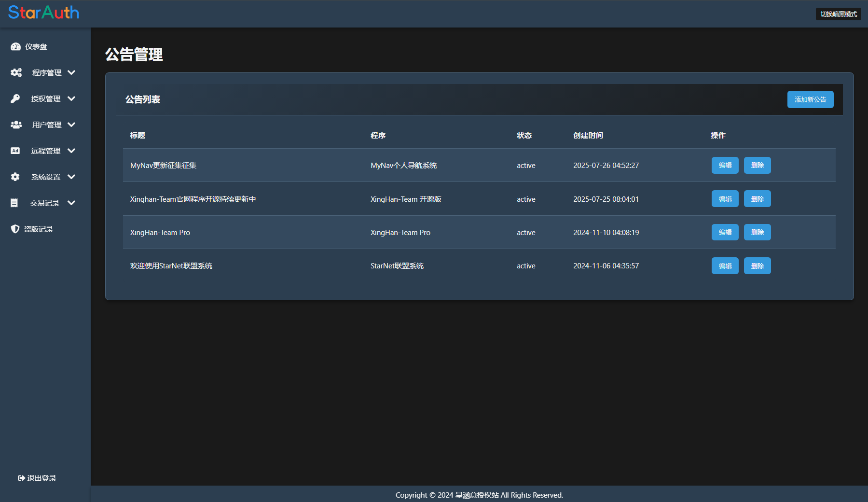
Task: Edit the MyNav更新征集征集 announcement
Action: click(725, 165)
